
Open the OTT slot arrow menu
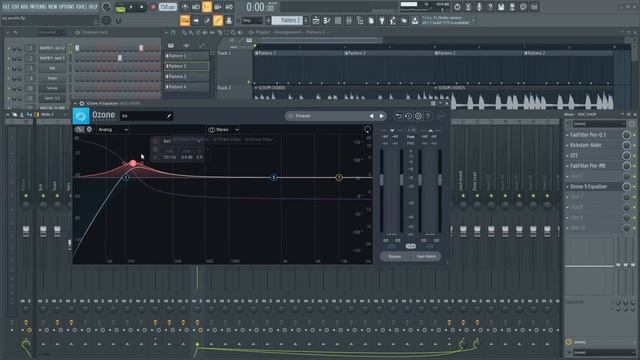[x=567, y=156]
